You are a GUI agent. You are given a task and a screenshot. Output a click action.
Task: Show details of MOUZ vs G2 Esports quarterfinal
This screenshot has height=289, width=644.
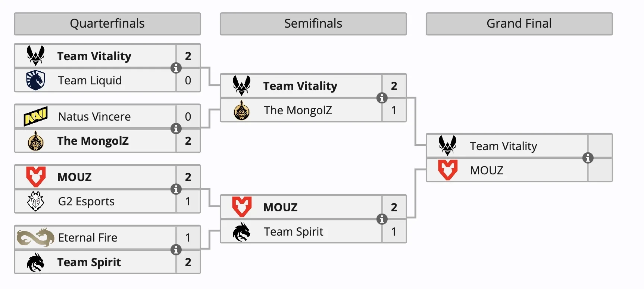(x=176, y=189)
